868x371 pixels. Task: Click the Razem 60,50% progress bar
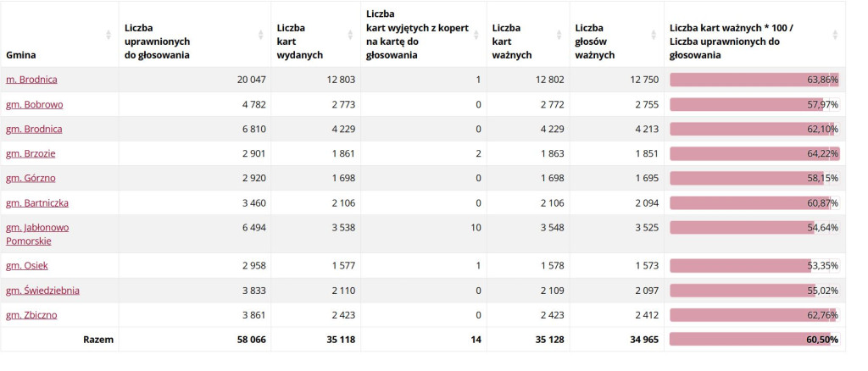[x=754, y=340]
